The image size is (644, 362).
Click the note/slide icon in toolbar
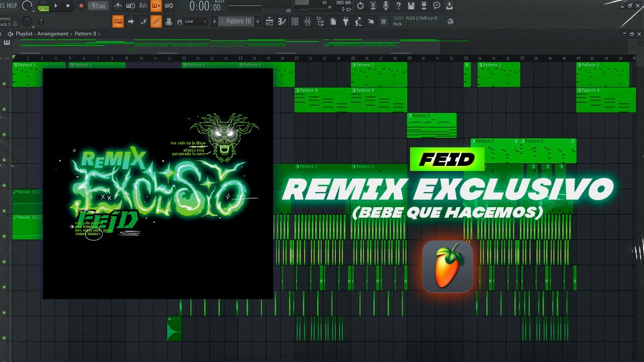143,22
